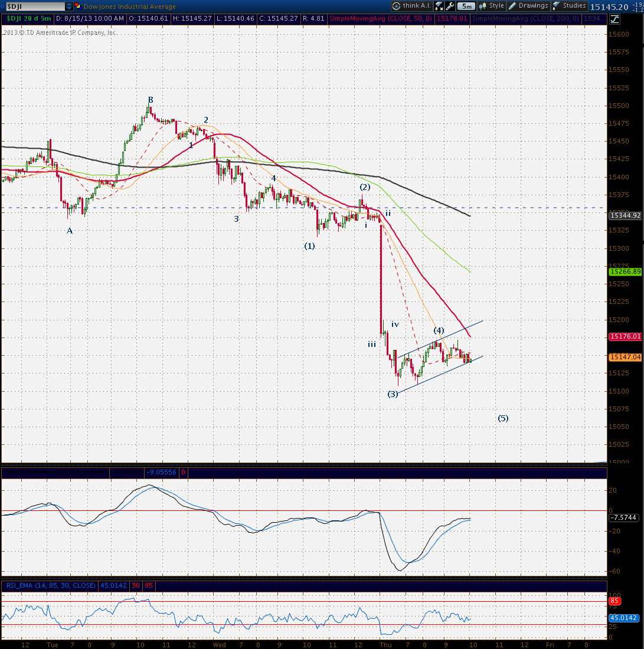
Task: Click the A wave label at low
Action: coord(70,231)
